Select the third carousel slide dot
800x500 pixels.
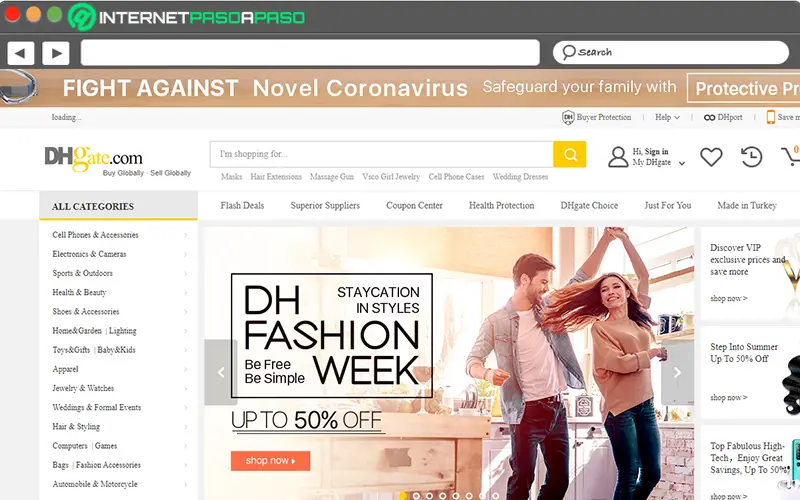click(430, 495)
